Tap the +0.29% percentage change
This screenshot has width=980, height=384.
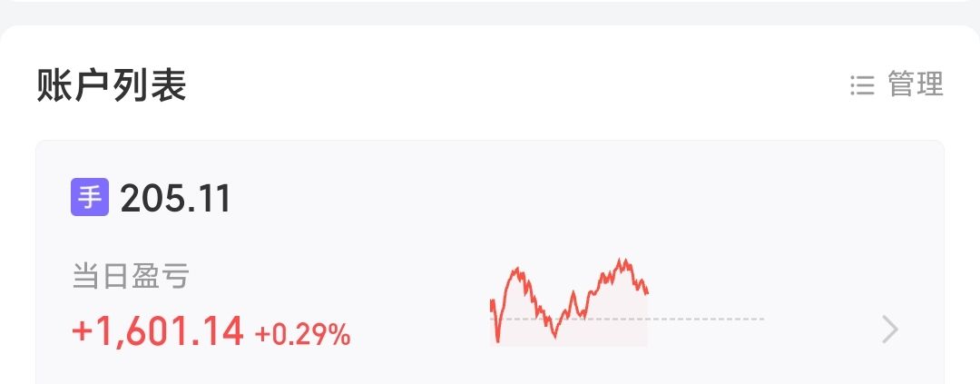click(x=302, y=334)
